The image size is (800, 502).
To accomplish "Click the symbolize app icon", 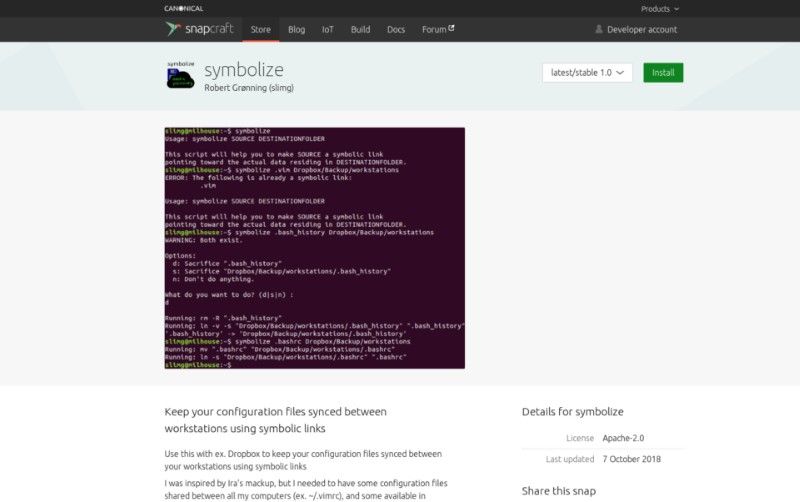I will pos(180,76).
